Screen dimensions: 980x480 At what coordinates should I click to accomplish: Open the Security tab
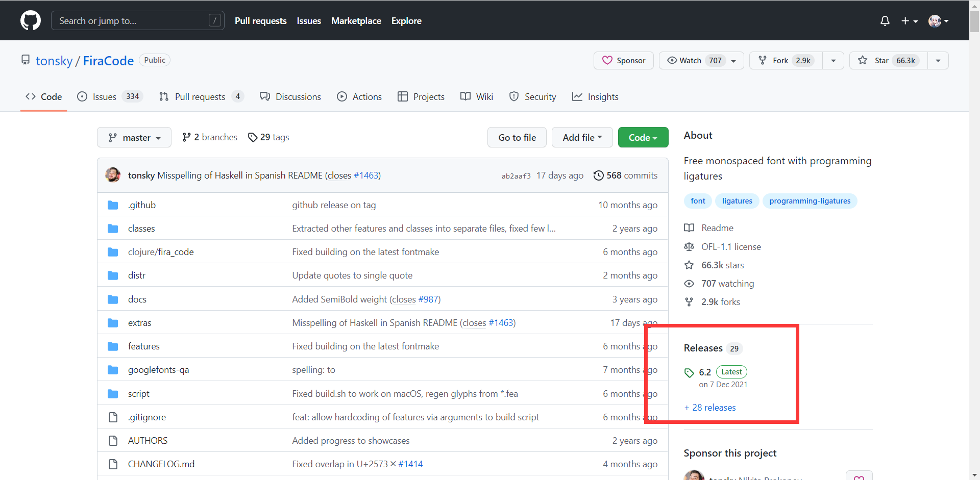[x=533, y=97]
